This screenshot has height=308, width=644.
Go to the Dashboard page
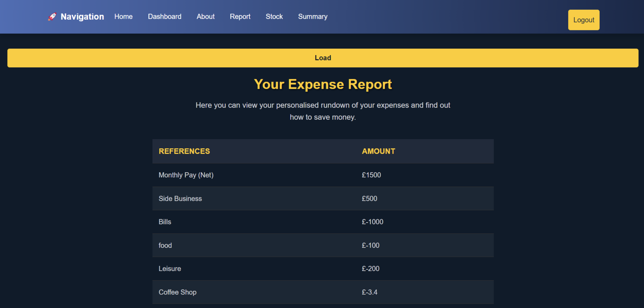click(165, 17)
